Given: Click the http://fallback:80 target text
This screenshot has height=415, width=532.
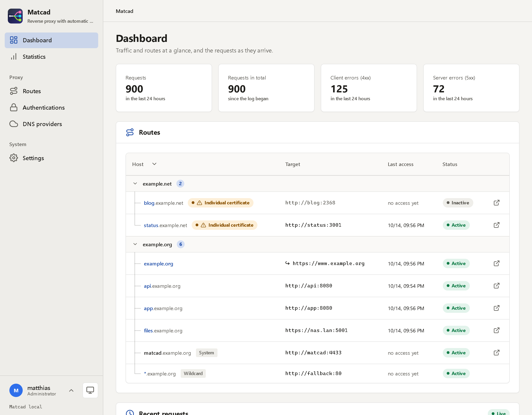Looking at the screenshot, I should click(x=313, y=373).
